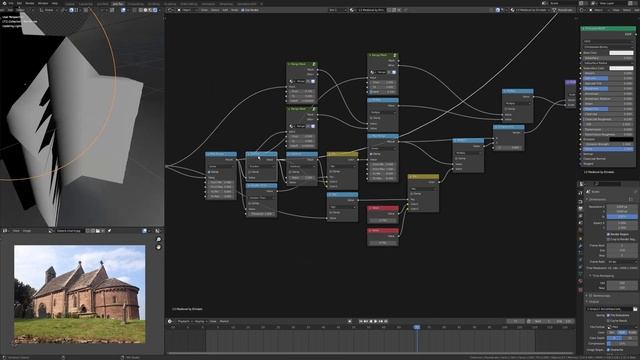Jump to the timeline end frame
640x360 pixels.
click(385, 321)
